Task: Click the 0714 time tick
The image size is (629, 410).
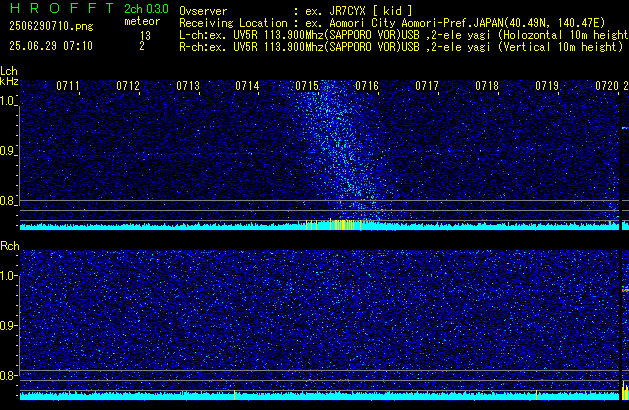Action: click(248, 86)
